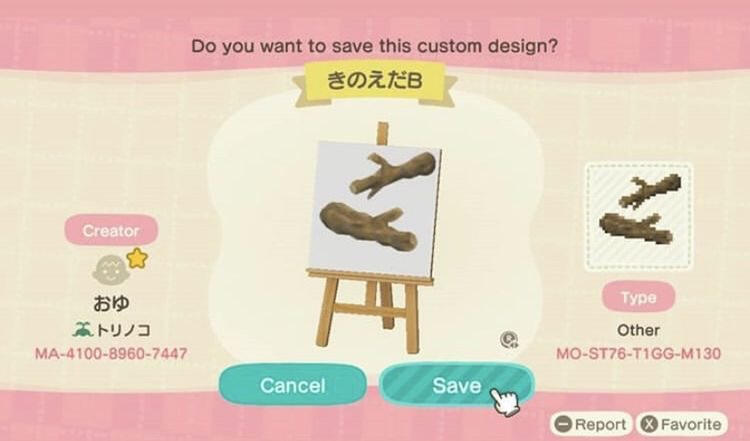Screen dimensions: 750x441
Task: Click design code MO-ST76-T1GG-M130
Action: pos(639,354)
